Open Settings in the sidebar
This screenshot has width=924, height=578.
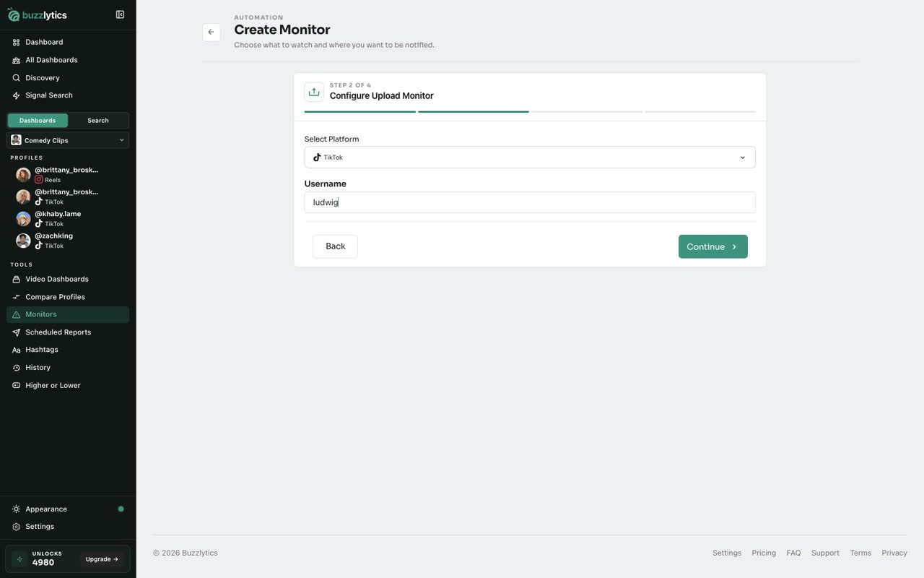(x=68, y=527)
